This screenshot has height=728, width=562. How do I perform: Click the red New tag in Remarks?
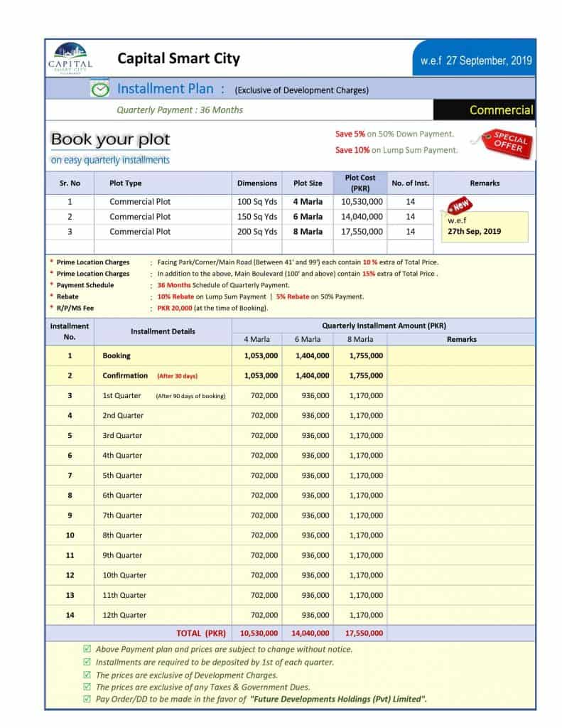pyautogui.click(x=460, y=205)
